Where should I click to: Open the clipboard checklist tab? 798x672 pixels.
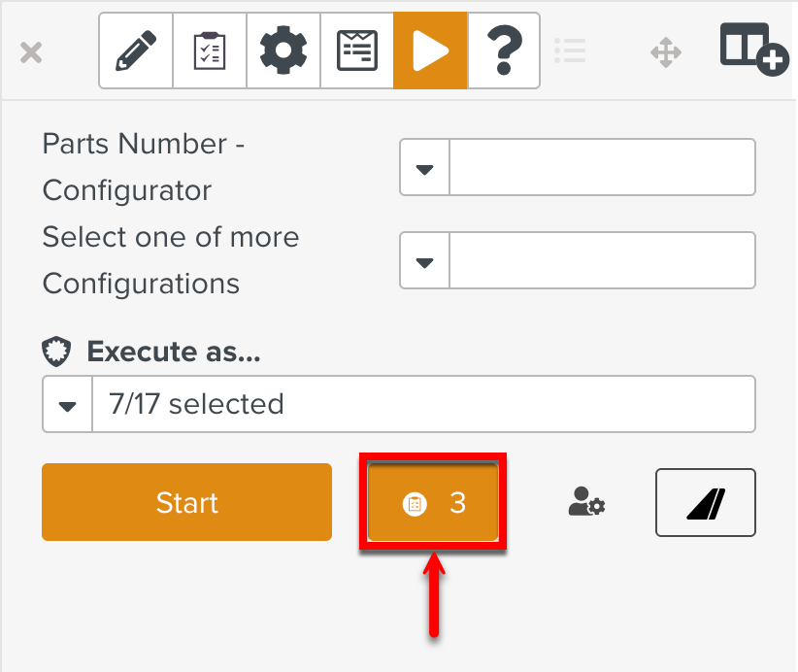click(x=210, y=50)
